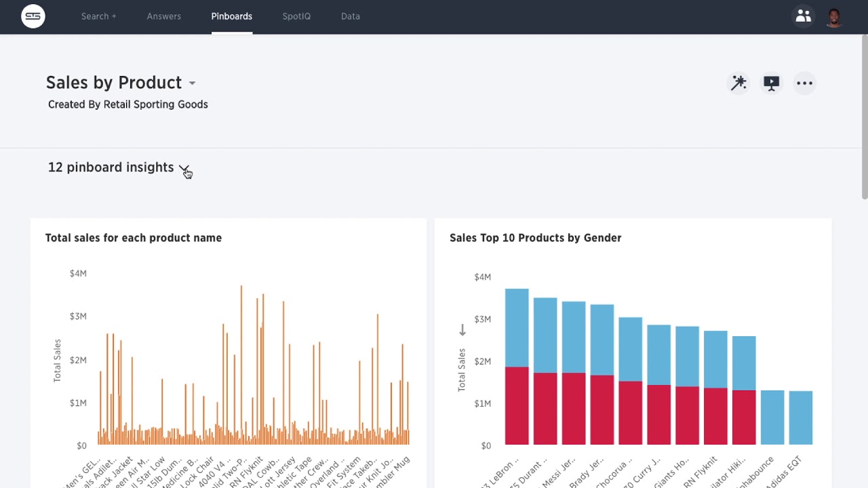Open the groups people icon
The image size is (868, 488).
click(x=803, y=16)
